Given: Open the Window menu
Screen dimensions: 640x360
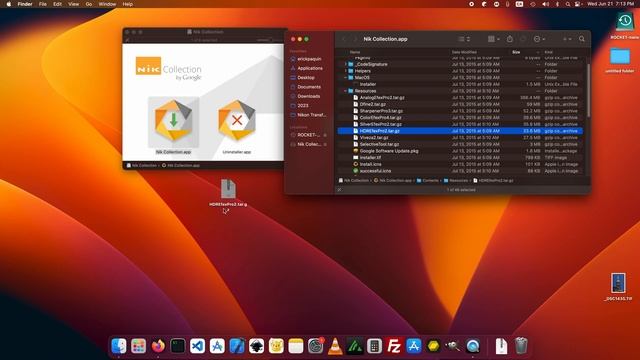Looking at the screenshot, I should pos(107,4).
